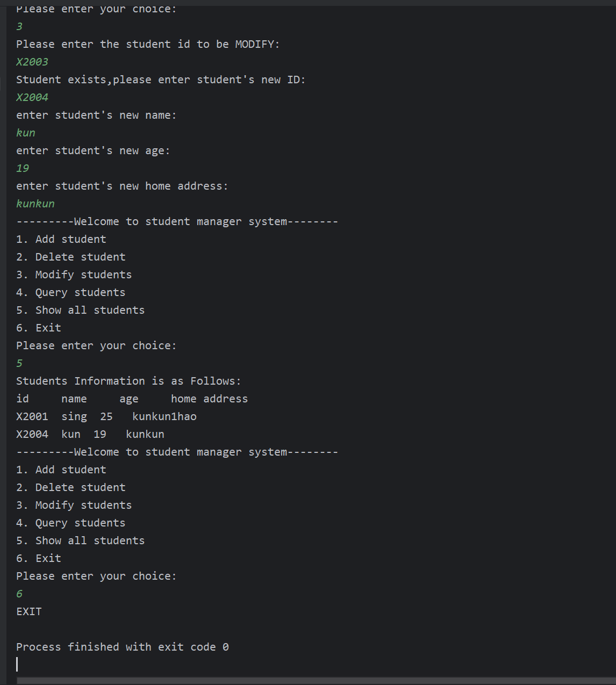Click the 'kunkun1hao' address value

pos(164,416)
